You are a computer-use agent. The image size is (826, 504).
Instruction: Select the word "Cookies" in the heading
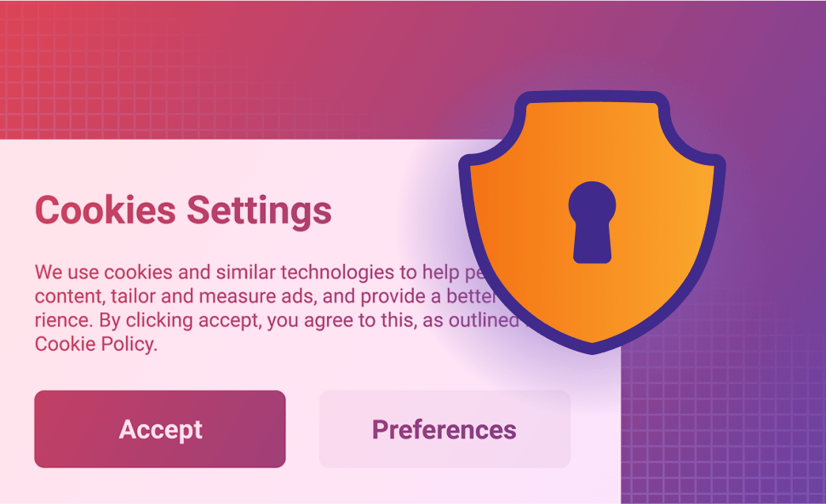(x=106, y=210)
